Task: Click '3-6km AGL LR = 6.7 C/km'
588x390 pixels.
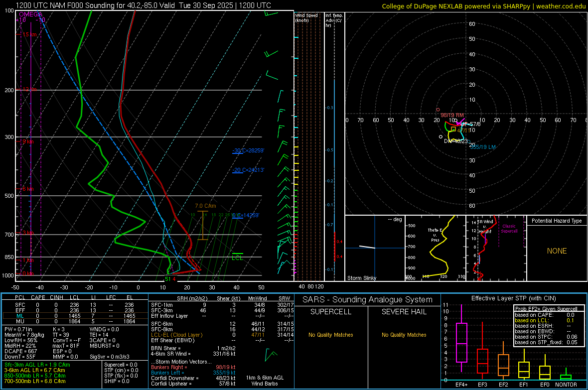Action: point(34,370)
